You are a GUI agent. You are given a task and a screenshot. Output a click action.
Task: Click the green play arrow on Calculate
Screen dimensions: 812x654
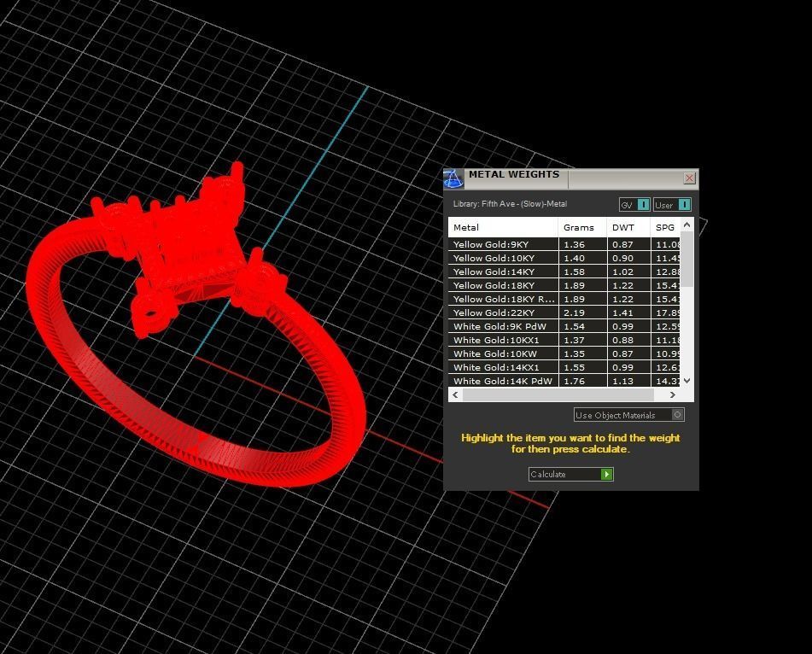(x=606, y=475)
